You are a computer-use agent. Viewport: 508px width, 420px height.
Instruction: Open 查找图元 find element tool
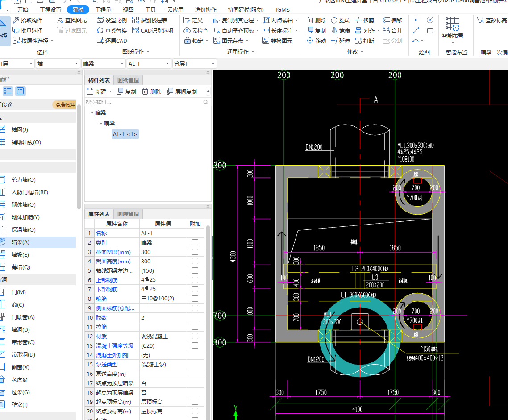click(x=71, y=20)
